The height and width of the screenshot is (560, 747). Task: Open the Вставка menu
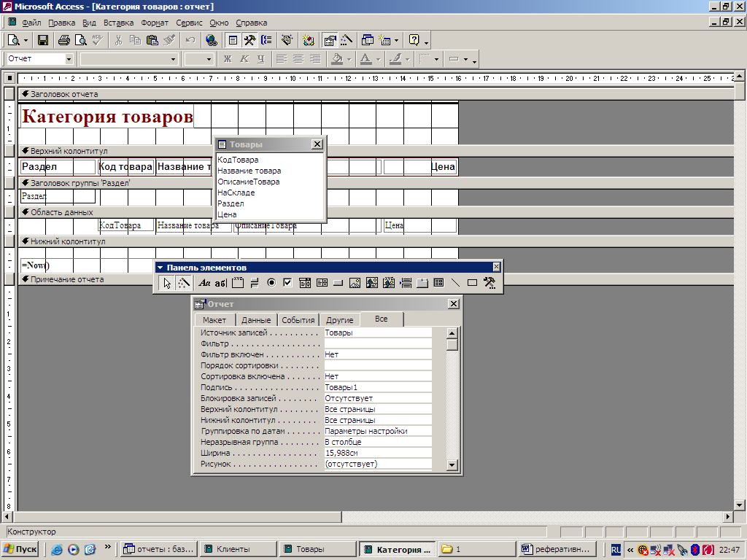[x=118, y=23]
